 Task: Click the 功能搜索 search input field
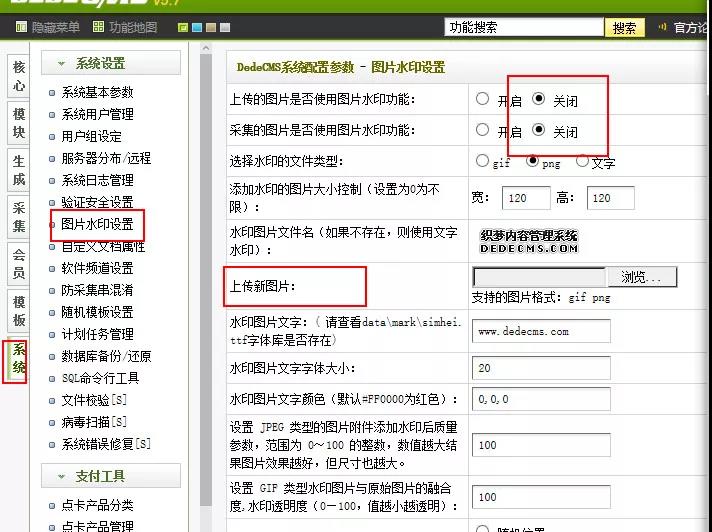524,27
